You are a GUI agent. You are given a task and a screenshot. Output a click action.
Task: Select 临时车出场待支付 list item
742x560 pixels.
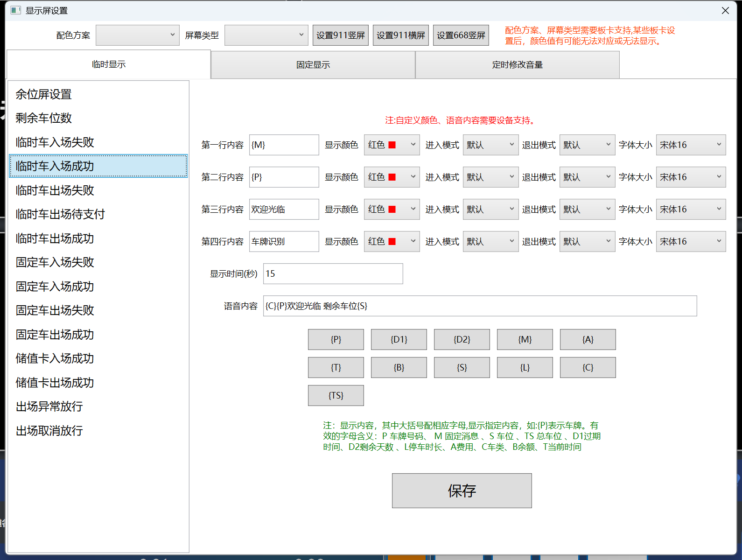coord(98,214)
